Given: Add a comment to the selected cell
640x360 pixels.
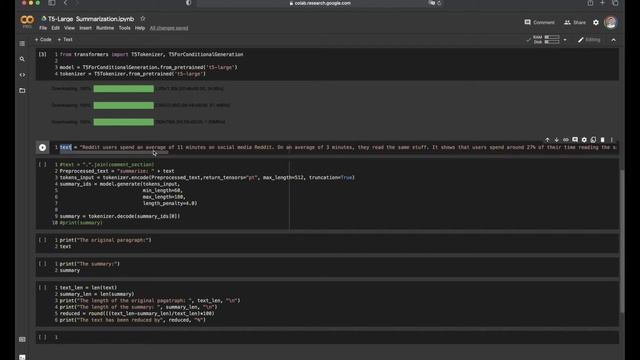Looking at the screenshot, I should tap(575, 140).
